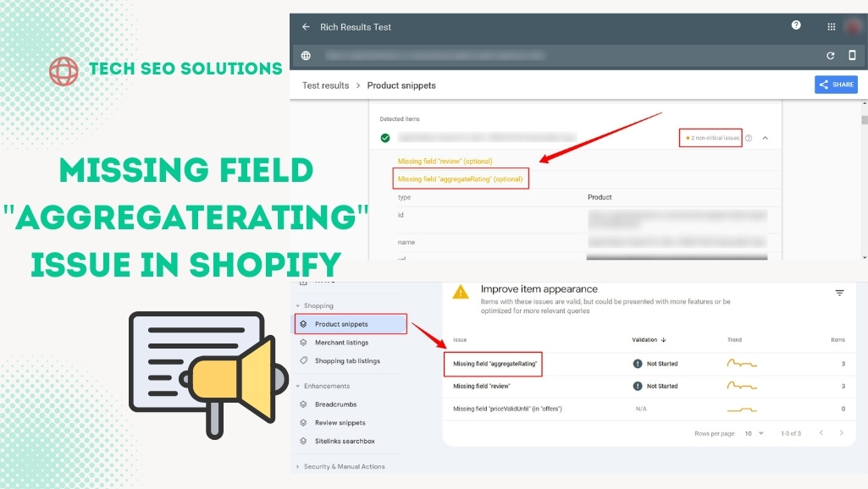This screenshot has height=489, width=868.
Task: Collapse the detected item chevron
Action: tap(765, 138)
